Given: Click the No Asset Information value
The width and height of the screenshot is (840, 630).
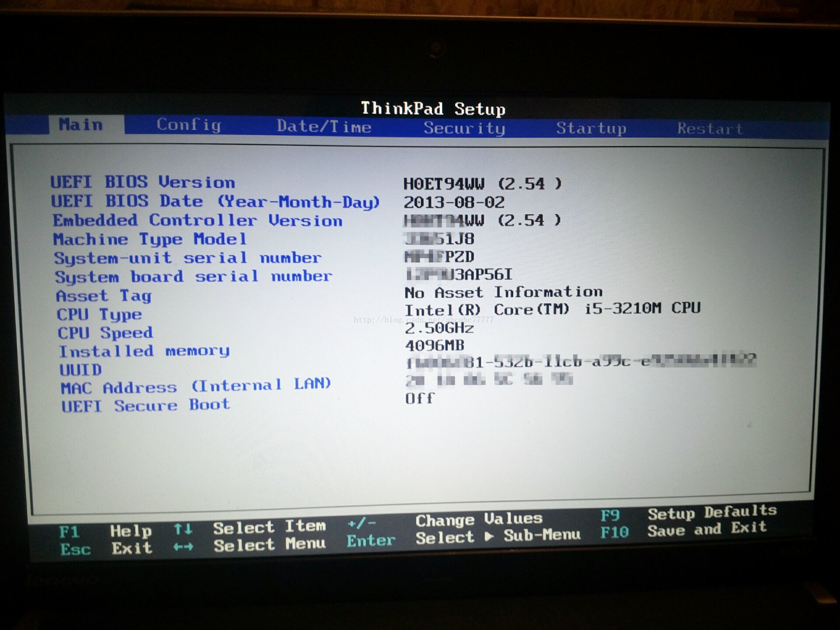Looking at the screenshot, I should coord(504,292).
